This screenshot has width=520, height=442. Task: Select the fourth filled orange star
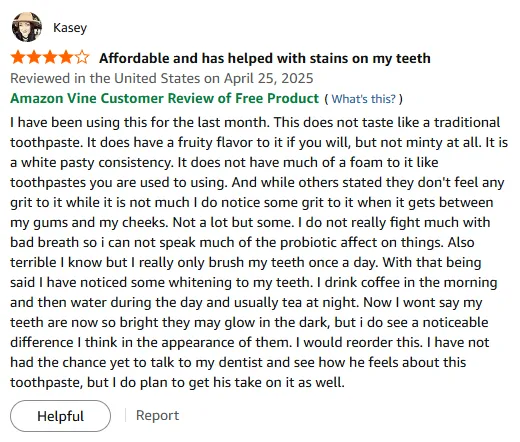pos(66,58)
